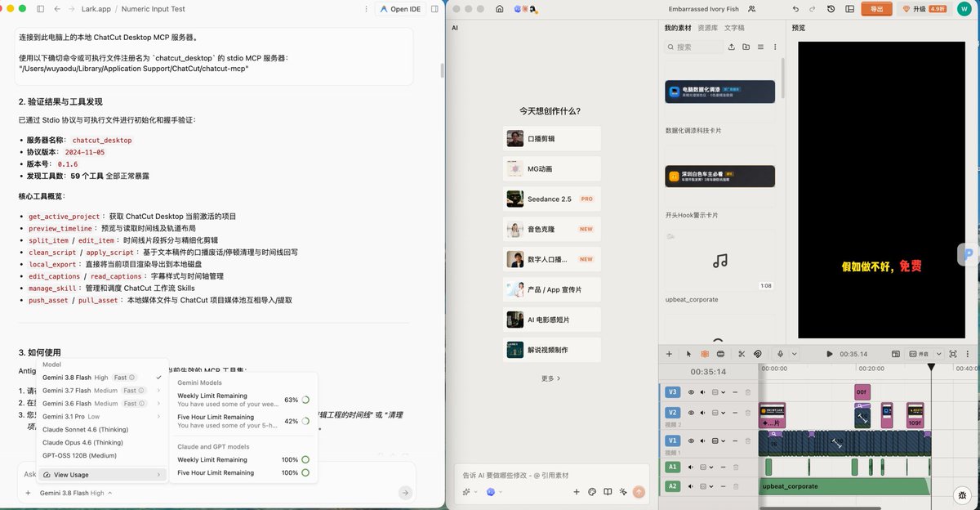Expand Gemini 3.7 Flash submenu arrow

point(158,391)
